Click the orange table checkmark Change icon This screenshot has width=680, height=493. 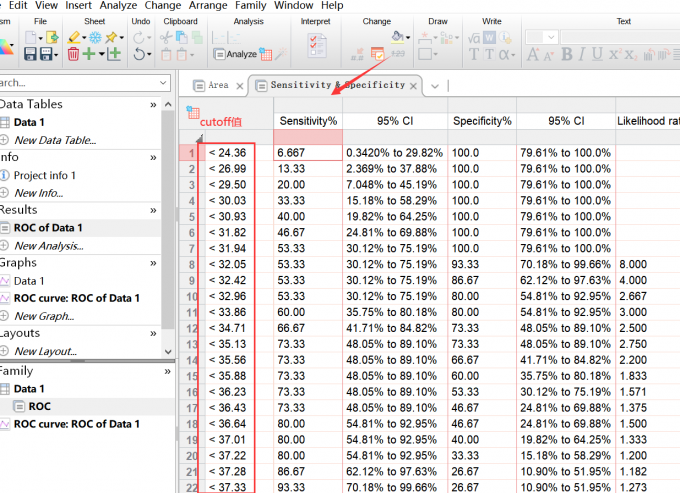click(377, 54)
